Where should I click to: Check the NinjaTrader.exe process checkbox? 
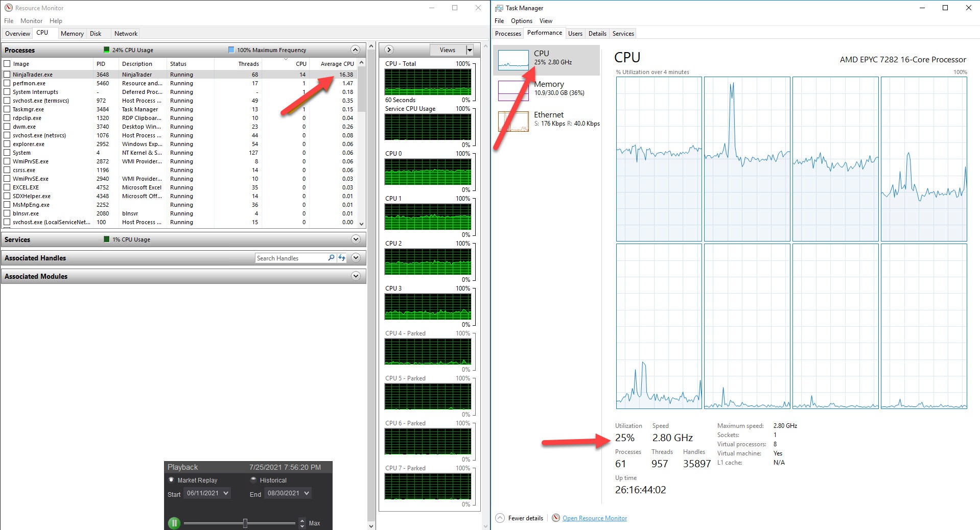tap(7, 75)
